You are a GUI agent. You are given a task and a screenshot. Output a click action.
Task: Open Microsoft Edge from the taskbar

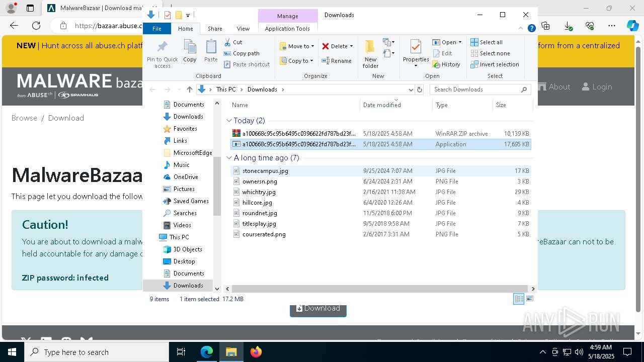(x=207, y=352)
